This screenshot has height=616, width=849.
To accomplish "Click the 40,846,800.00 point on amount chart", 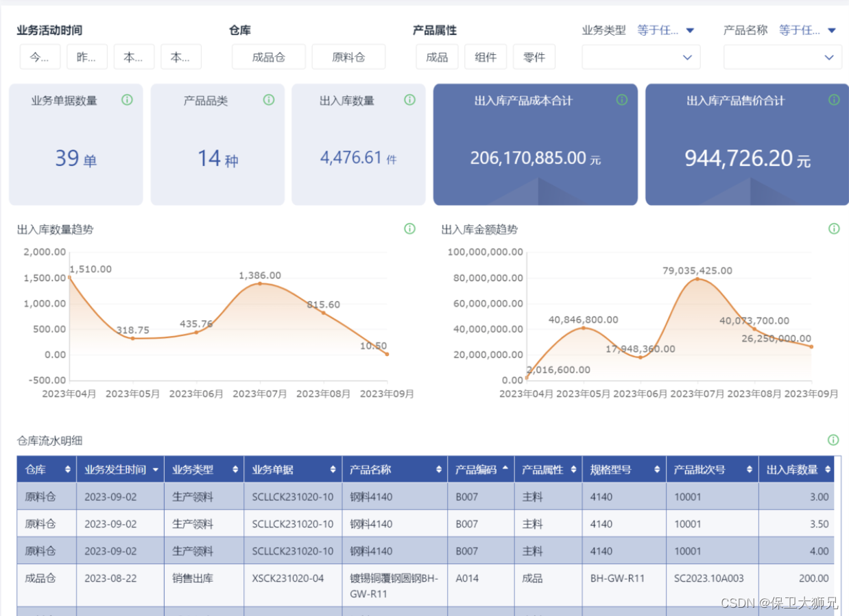I will click(584, 328).
